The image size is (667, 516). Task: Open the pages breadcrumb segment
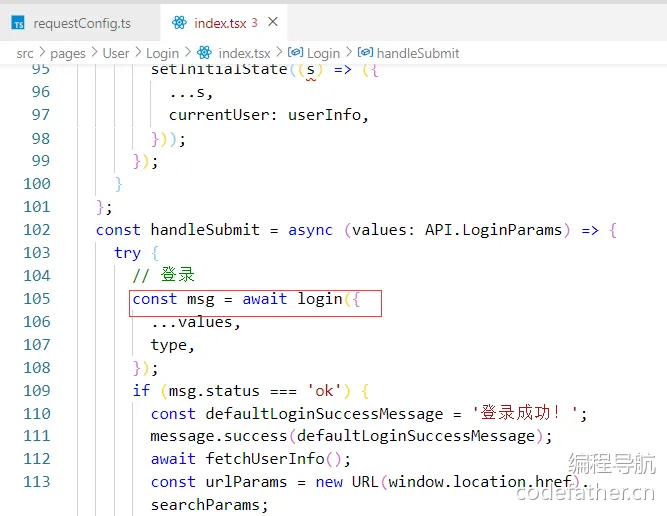pos(68,54)
